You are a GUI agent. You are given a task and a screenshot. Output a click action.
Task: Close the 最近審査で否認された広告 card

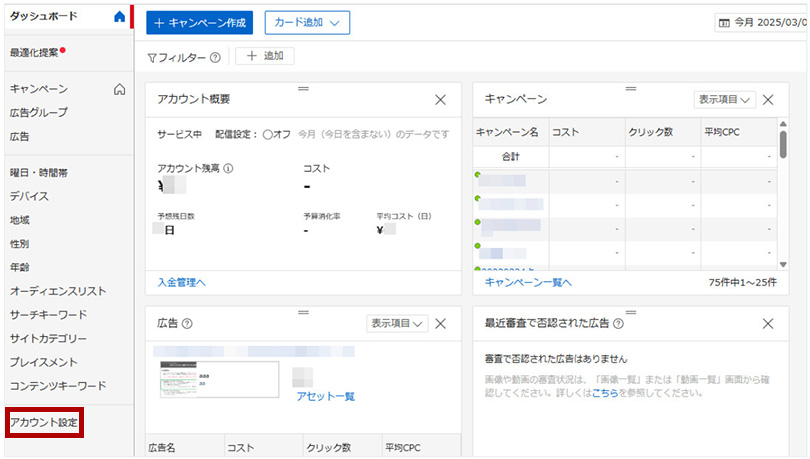(x=768, y=324)
